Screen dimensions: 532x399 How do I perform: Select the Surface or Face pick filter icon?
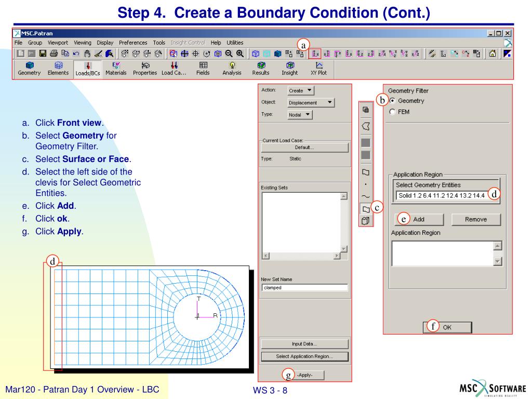click(366, 209)
